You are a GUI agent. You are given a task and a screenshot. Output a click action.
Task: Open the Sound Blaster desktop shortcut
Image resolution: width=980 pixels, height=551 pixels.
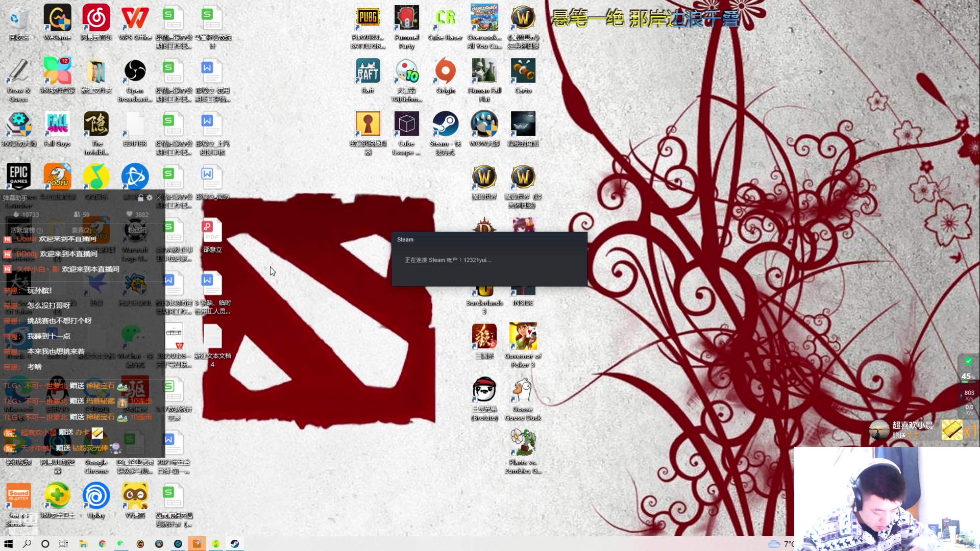(19, 505)
